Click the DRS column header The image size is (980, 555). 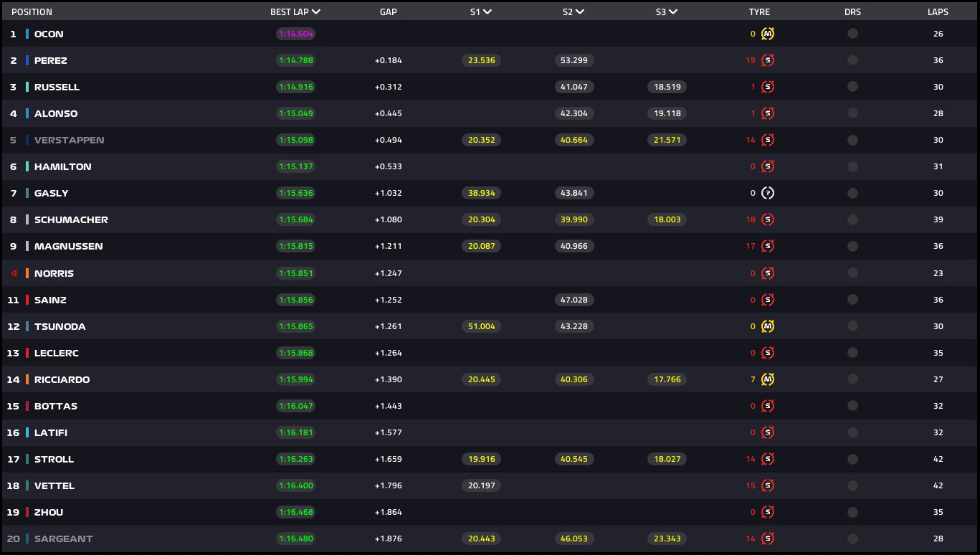852,12
